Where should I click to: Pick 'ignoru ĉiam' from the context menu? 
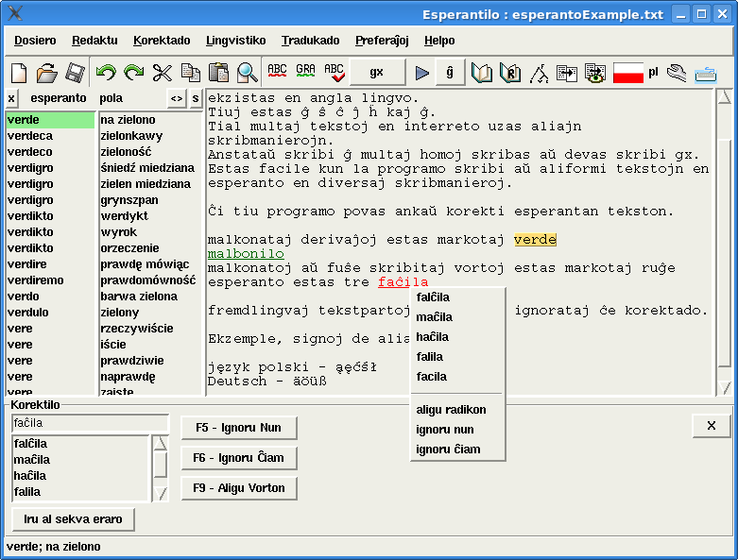(448, 450)
